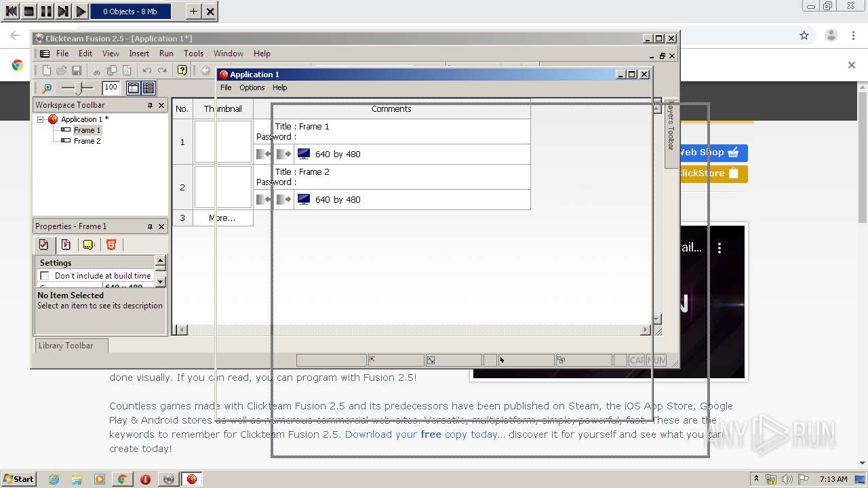This screenshot has width=868, height=488.
Task: Pause the debugger playback
Action: click(45, 11)
